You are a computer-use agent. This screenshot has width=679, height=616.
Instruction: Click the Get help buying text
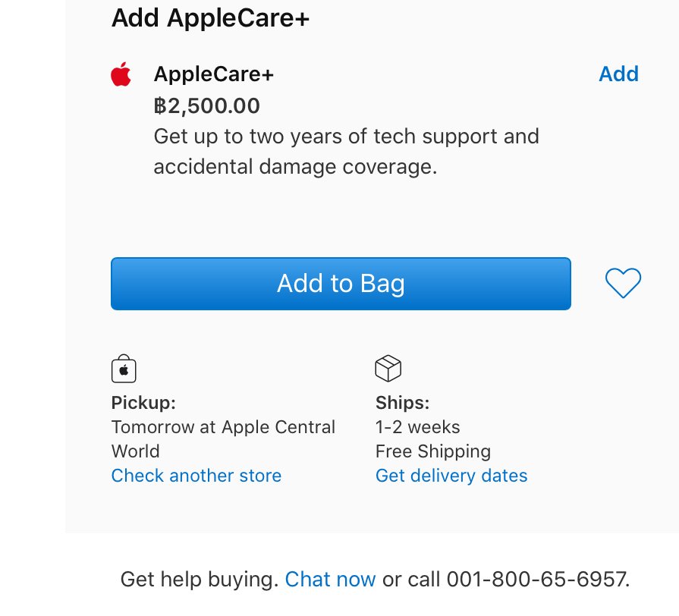200,579
